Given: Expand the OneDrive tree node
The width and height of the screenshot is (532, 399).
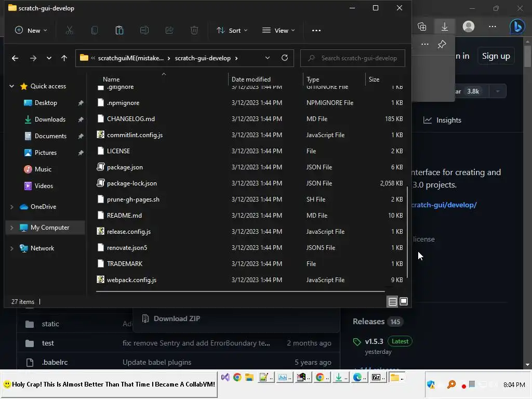Looking at the screenshot, I should click(x=11, y=207).
